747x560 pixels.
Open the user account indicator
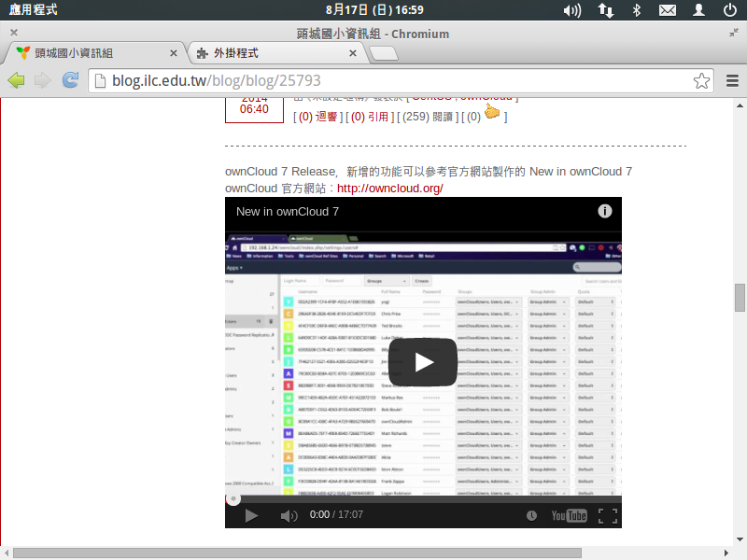point(698,10)
